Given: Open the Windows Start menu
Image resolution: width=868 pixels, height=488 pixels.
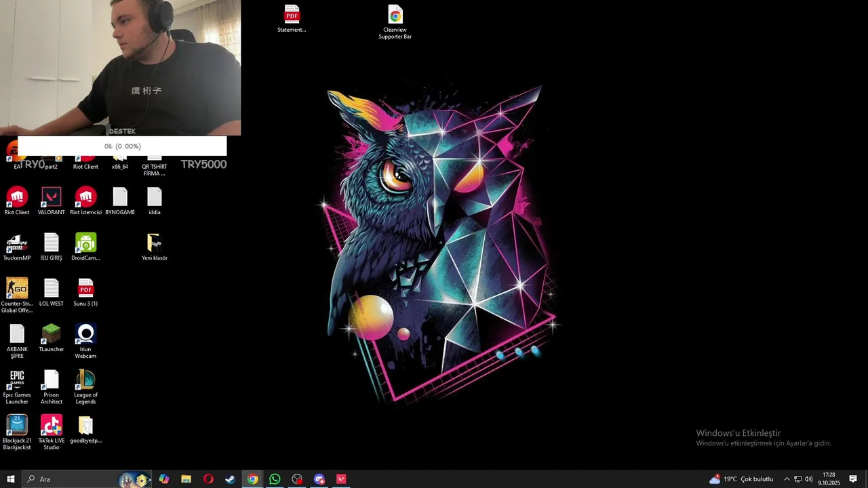Looking at the screenshot, I should point(11,479).
